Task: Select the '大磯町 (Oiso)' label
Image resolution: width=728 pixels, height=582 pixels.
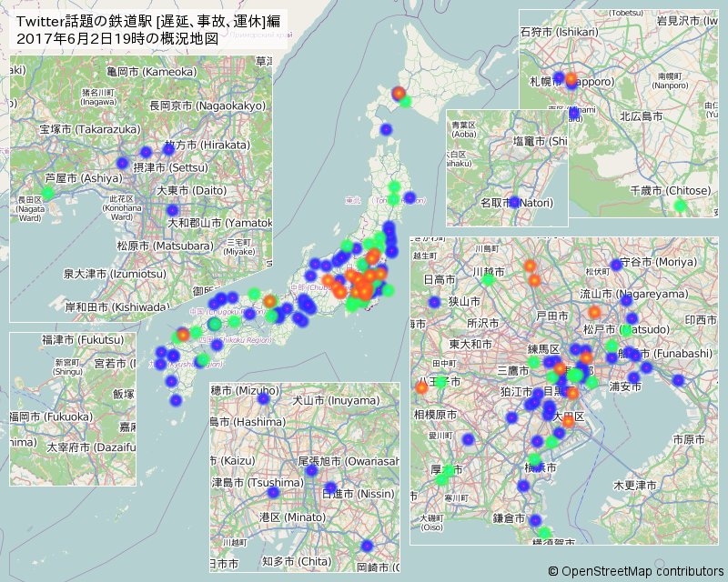Action: click(431, 522)
